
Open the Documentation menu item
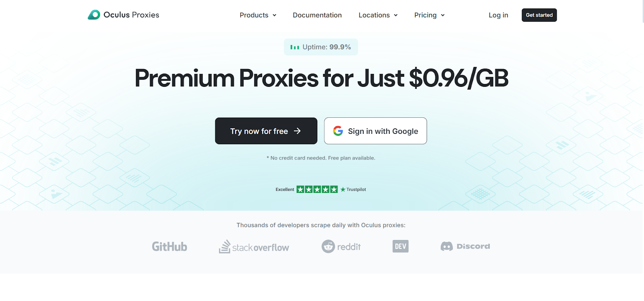317,15
